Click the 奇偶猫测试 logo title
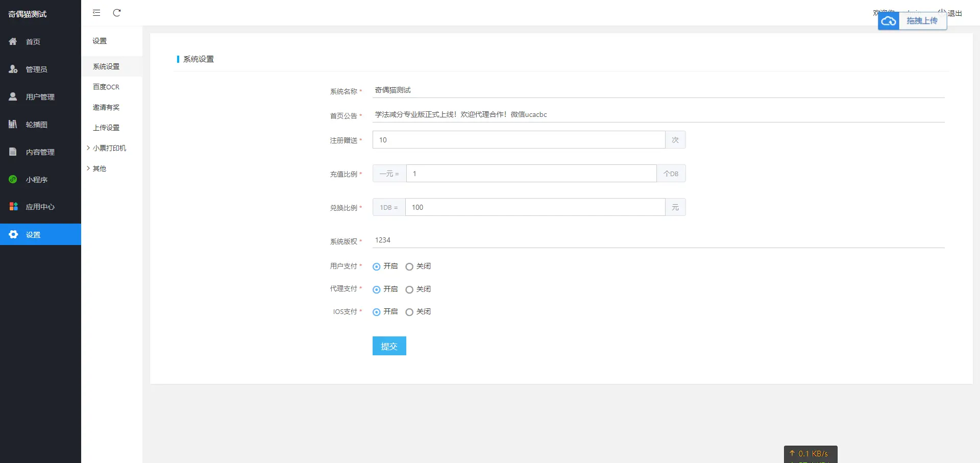 28,14
